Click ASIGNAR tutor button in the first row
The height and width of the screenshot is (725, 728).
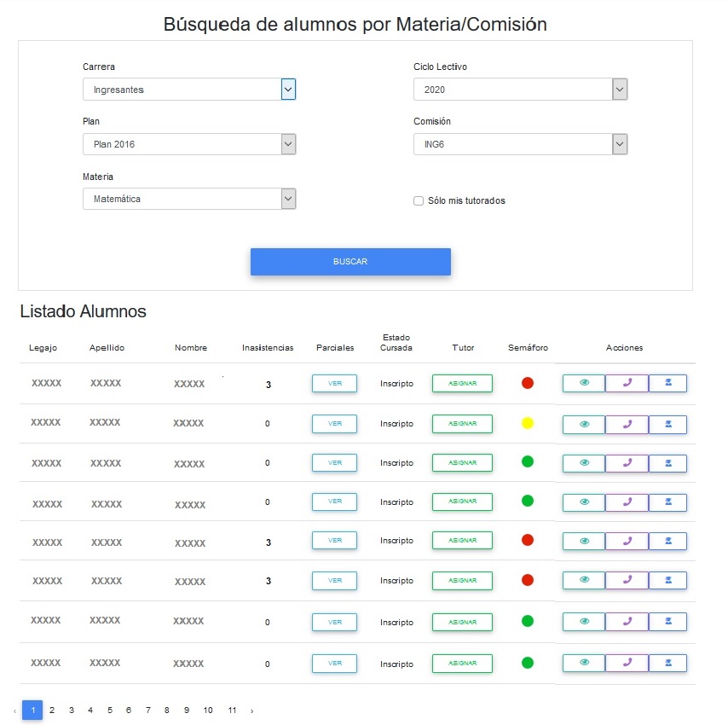pyautogui.click(x=462, y=384)
